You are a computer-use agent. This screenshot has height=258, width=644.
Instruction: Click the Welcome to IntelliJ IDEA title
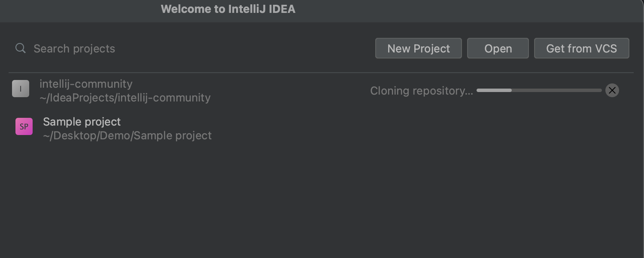point(228,9)
